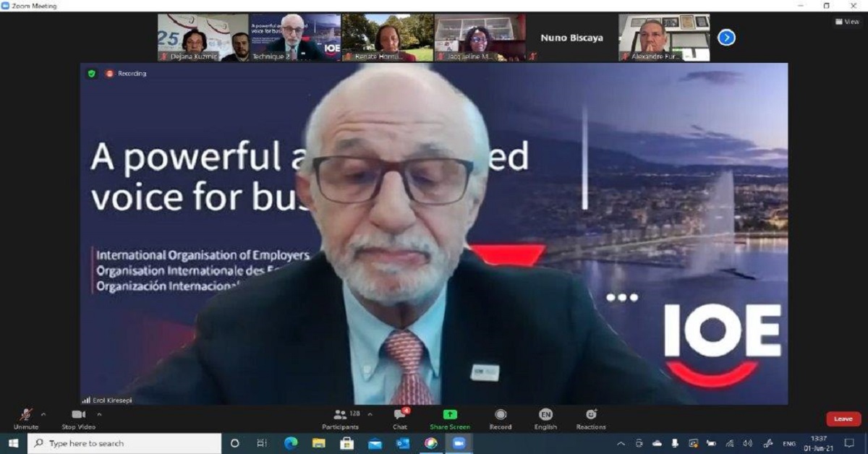Click the Record button

pos(500,419)
